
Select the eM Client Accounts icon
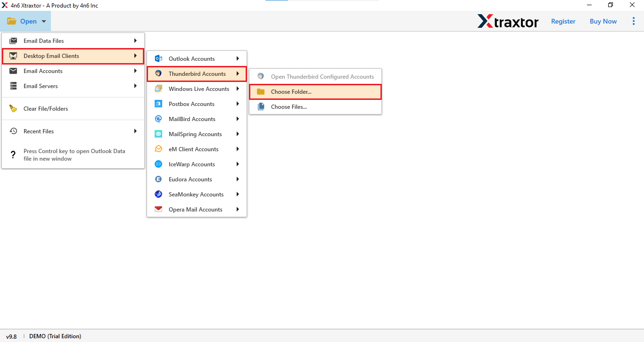158,149
